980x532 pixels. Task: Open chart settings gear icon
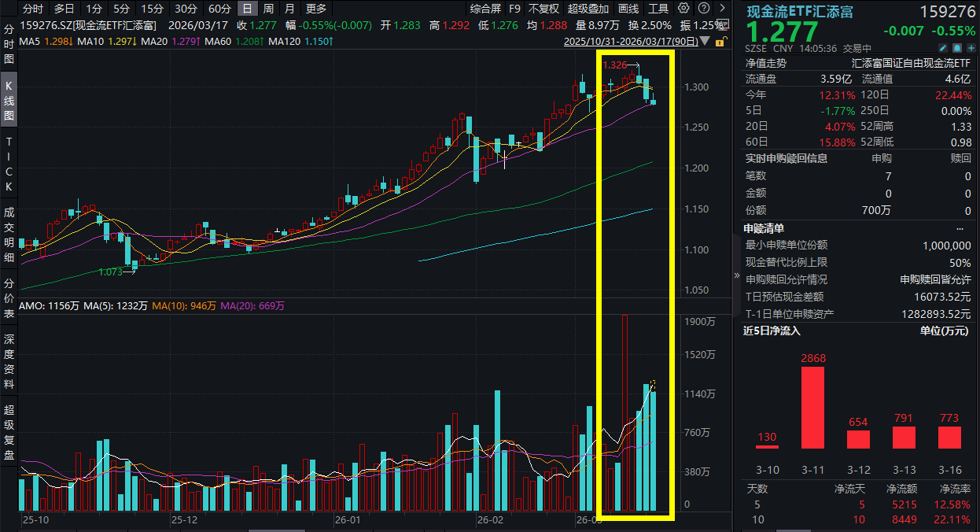[x=683, y=9]
